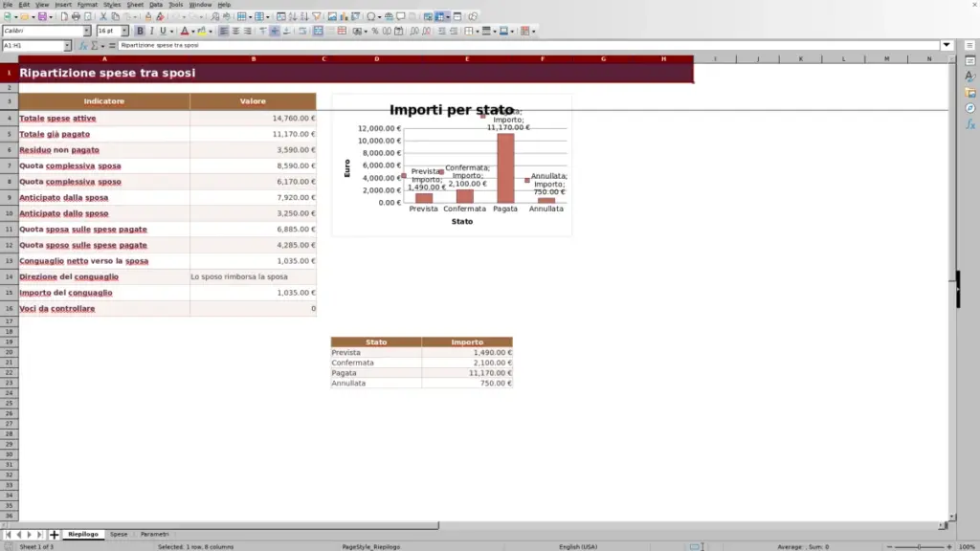The height and width of the screenshot is (551, 980).
Task: Open the Sheet menu
Action: click(x=135, y=5)
